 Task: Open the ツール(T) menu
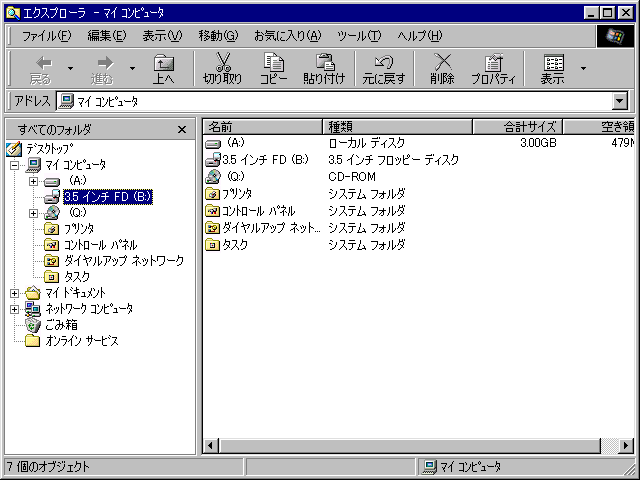coord(359,36)
